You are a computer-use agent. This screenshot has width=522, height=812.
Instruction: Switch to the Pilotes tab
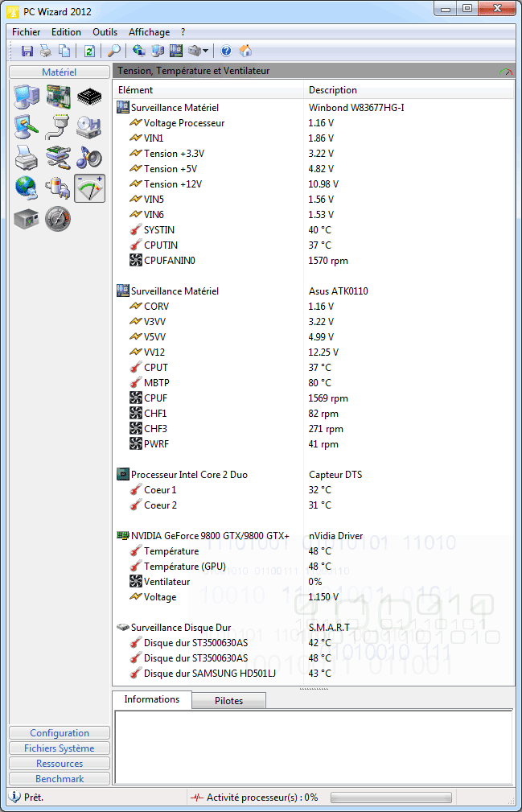point(228,701)
